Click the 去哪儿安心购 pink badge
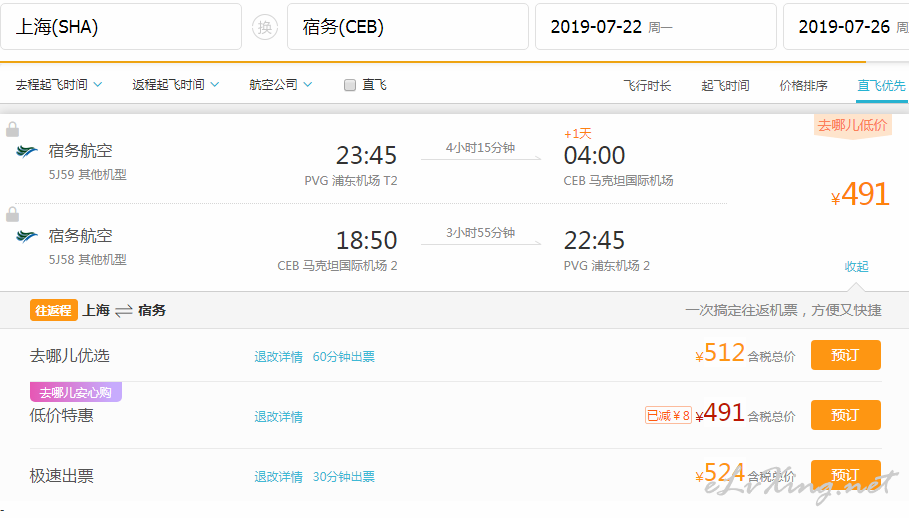The width and height of the screenshot is (909, 518). (75, 392)
